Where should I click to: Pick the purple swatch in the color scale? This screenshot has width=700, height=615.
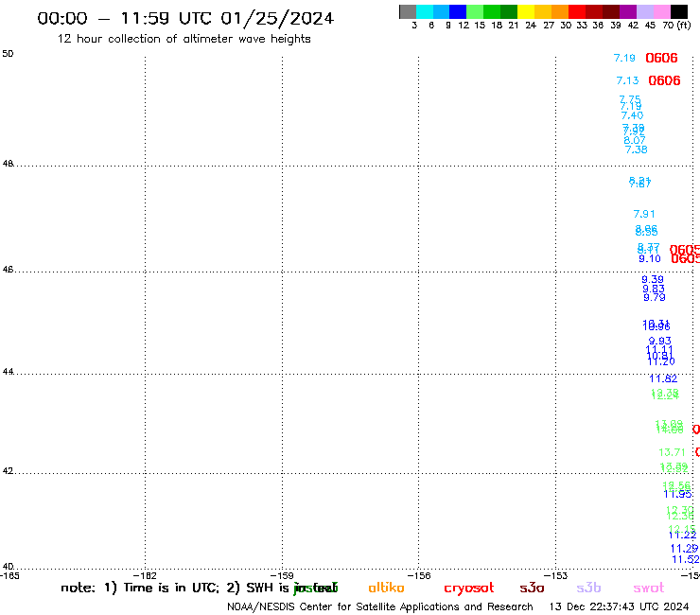tap(628, 11)
